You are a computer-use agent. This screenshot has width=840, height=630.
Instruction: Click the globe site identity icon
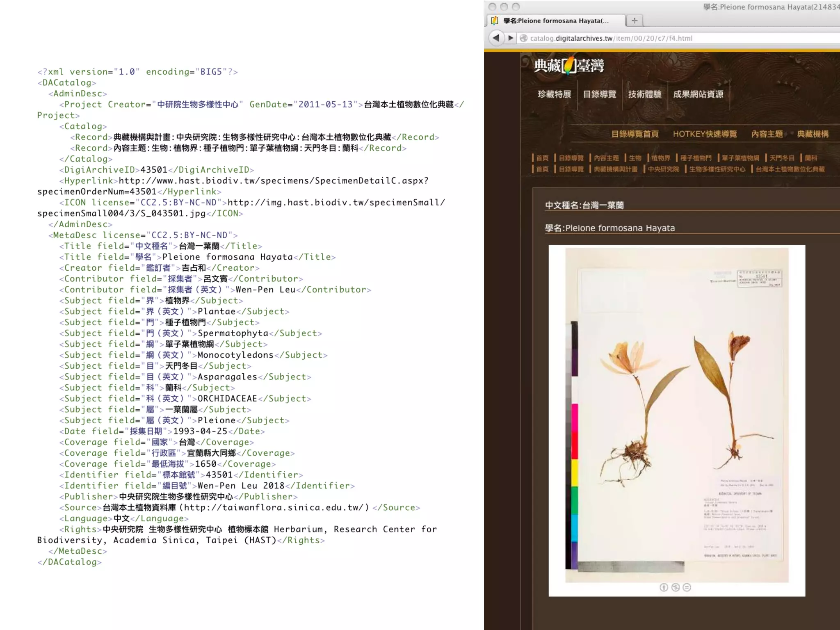[x=523, y=39]
